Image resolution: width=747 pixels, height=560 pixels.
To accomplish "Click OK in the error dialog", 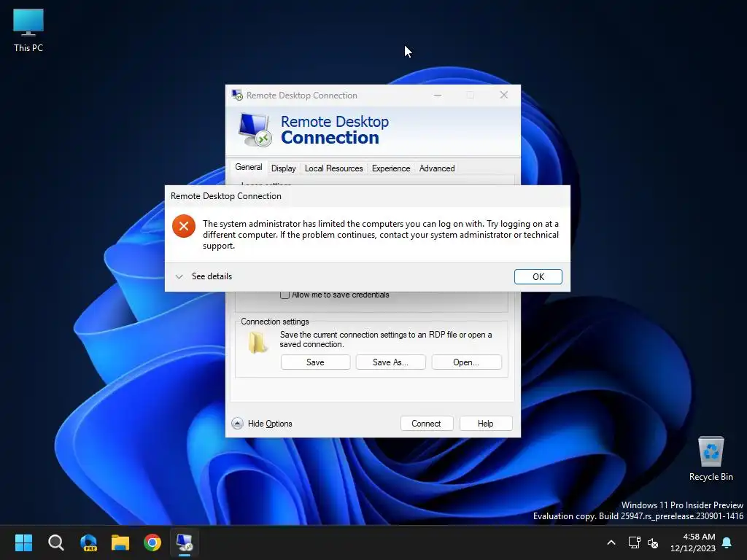I will (538, 276).
